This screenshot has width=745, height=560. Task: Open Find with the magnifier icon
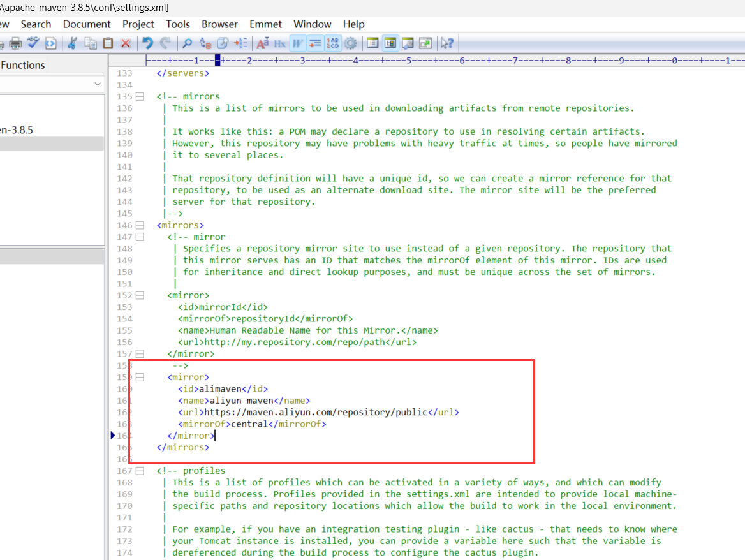[187, 43]
